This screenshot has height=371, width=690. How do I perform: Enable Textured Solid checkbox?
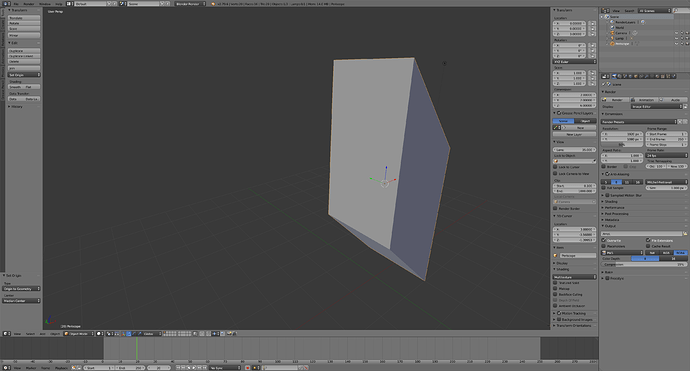(x=555, y=283)
